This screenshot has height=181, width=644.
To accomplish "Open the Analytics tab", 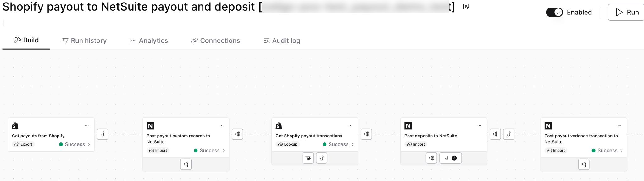I will pos(149,40).
